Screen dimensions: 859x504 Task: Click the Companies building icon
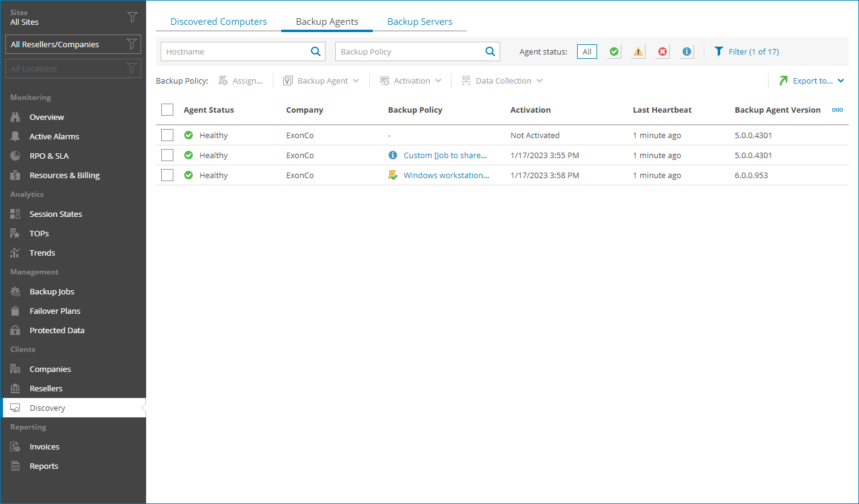(16, 369)
